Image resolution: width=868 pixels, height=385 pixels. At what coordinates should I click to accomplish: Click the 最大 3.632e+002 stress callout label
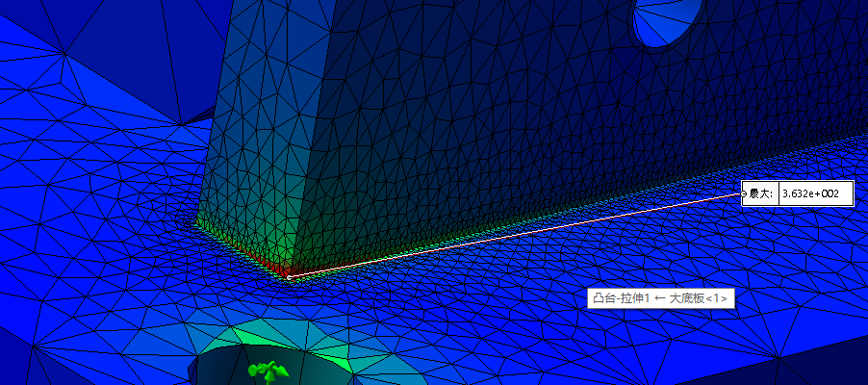pyautogui.click(x=798, y=193)
